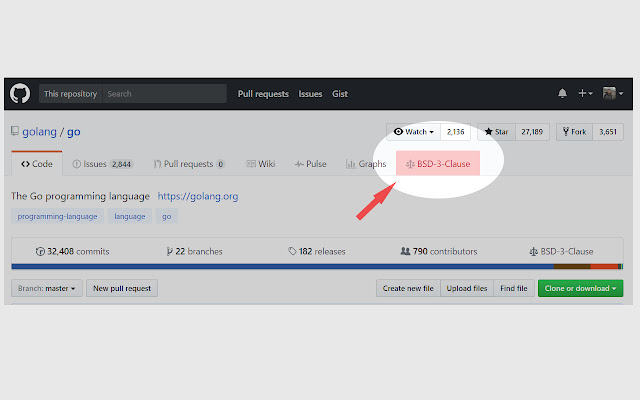Switch to the Pull requests tab
The height and width of the screenshot is (400, 640).
point(189,164)
